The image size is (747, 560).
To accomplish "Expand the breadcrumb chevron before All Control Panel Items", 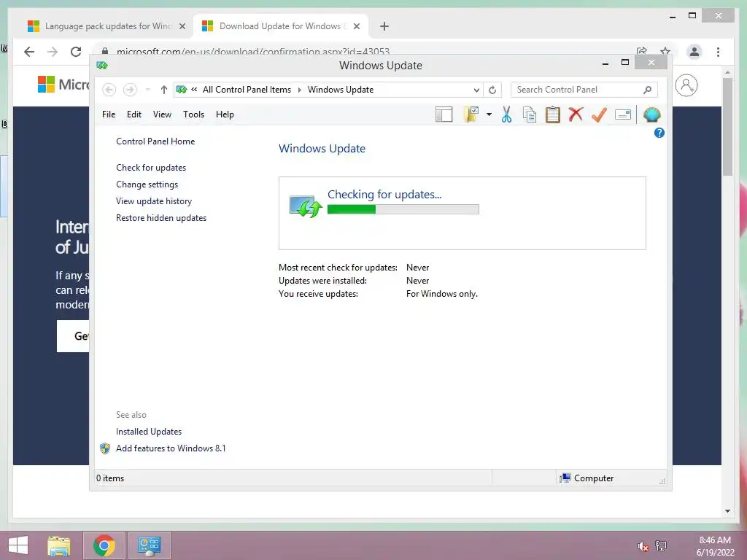I will (194, 89).
